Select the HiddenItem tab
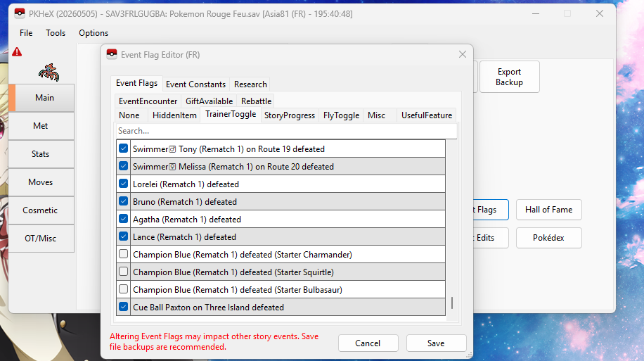 [x=174, y=115]
